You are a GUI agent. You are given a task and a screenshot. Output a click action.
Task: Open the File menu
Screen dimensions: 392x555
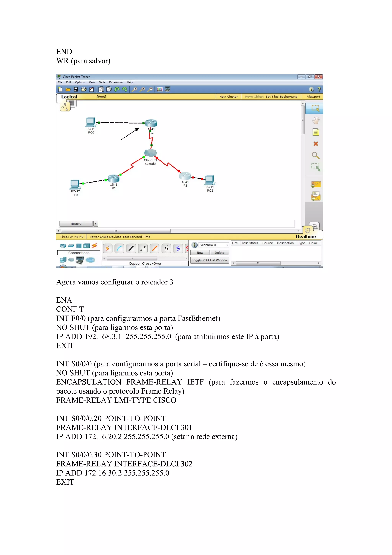tap(60, 82)
